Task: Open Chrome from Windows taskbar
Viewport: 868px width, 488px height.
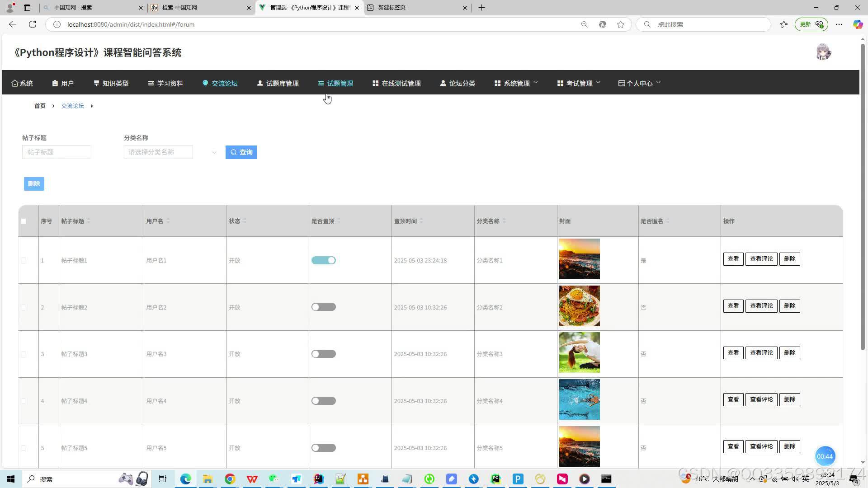Action: (230, 479)
